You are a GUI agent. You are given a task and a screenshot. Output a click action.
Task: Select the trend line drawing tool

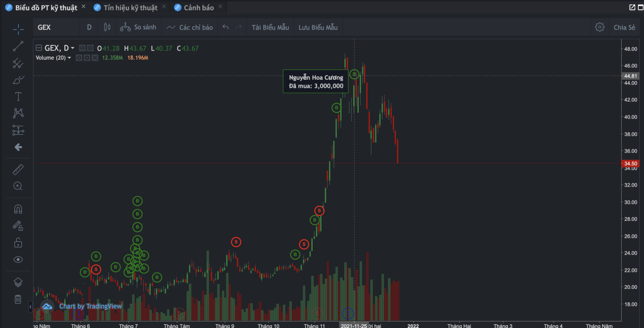tap(18, 46)
